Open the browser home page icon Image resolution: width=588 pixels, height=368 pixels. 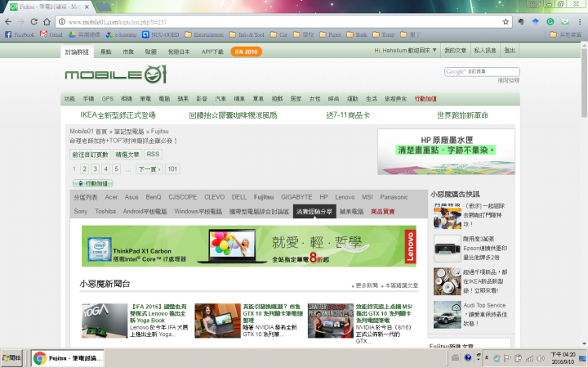click(x=47, y=22)
